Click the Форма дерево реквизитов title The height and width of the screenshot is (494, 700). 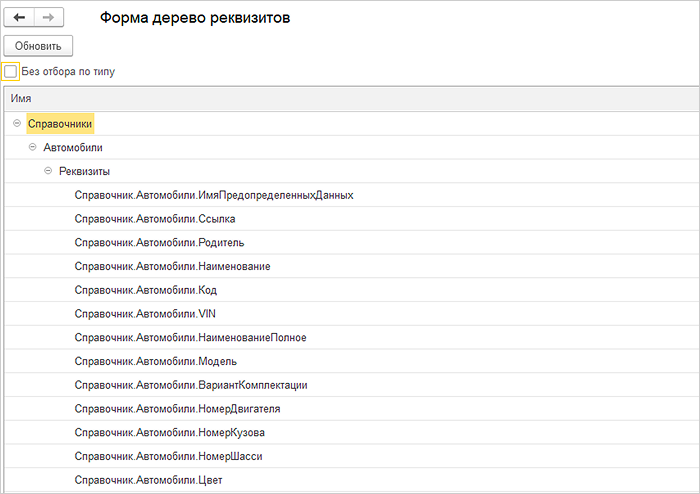click(195, 18)
